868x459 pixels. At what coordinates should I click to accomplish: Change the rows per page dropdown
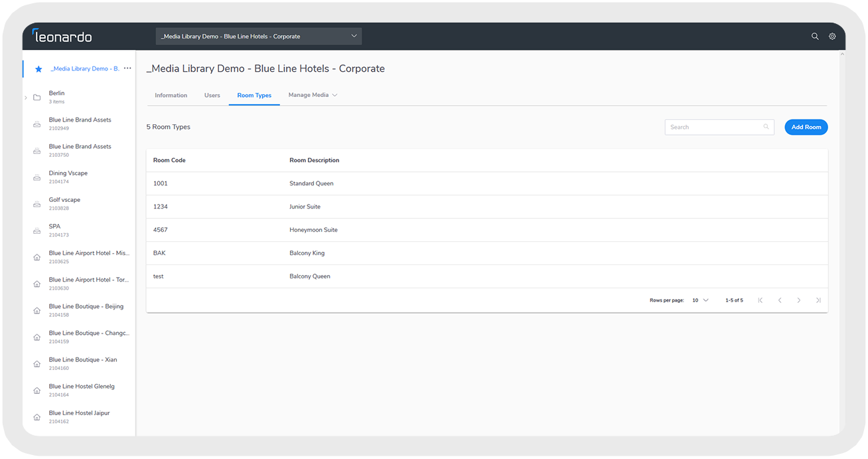coord(700,300)
